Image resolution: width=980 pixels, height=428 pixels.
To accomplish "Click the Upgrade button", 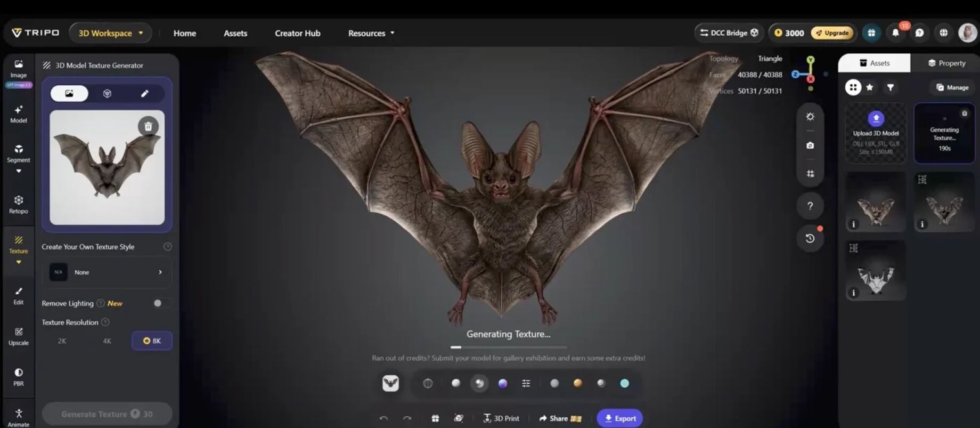I will 832,33.
